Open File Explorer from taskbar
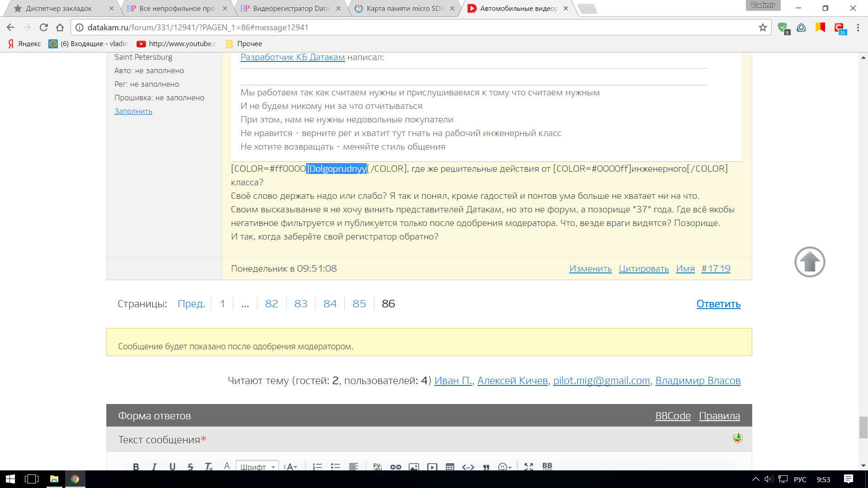The height and width of the screenshot is (488, 868). [x=54, y=479]
